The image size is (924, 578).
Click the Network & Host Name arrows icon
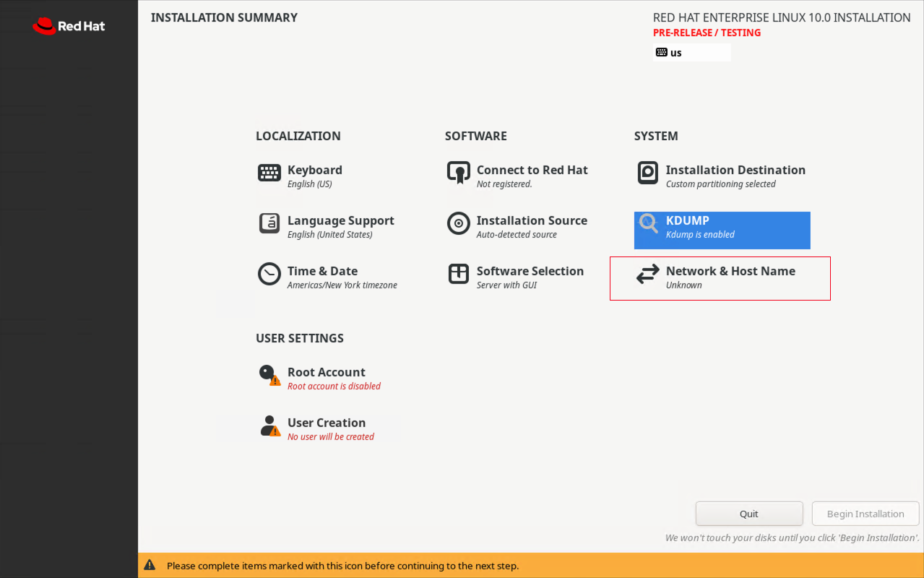648,274
